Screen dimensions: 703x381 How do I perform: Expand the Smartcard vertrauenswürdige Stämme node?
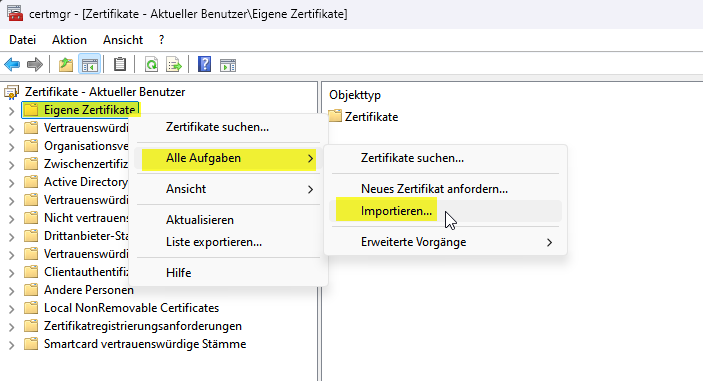(12, 345)
